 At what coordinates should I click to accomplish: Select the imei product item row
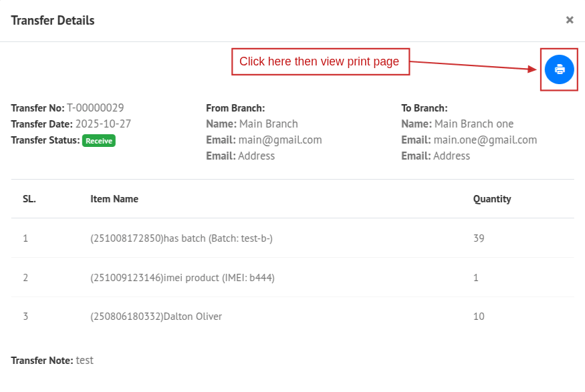pos(183,278)
